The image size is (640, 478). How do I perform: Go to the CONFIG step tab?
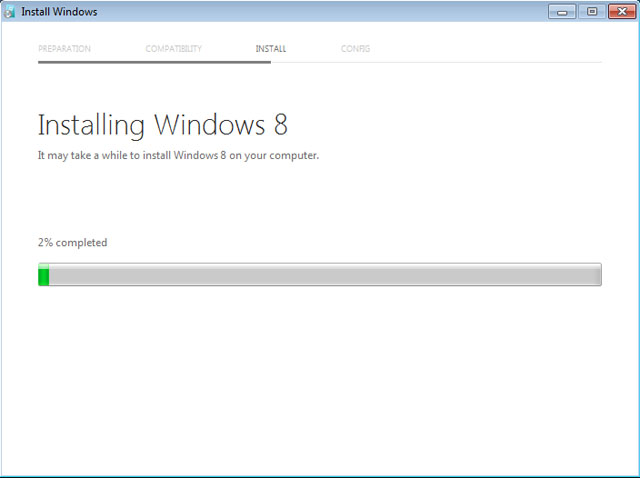coord(355,49)
